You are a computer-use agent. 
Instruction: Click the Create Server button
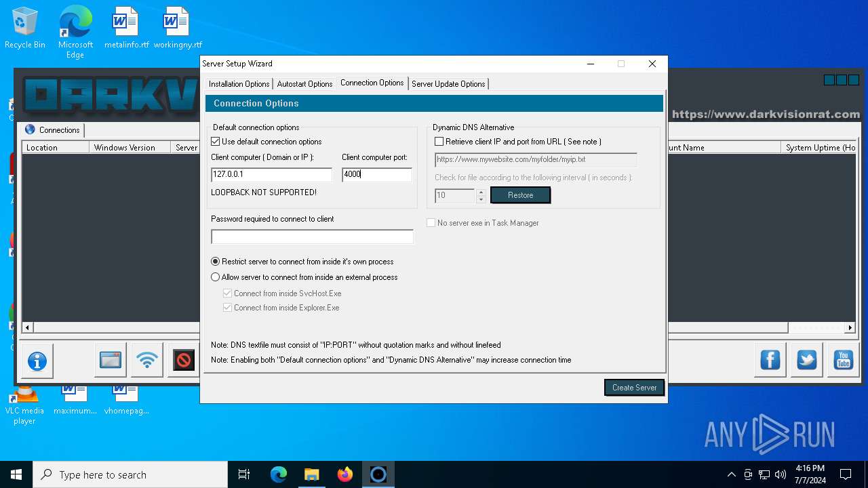(x=634, y=387)
